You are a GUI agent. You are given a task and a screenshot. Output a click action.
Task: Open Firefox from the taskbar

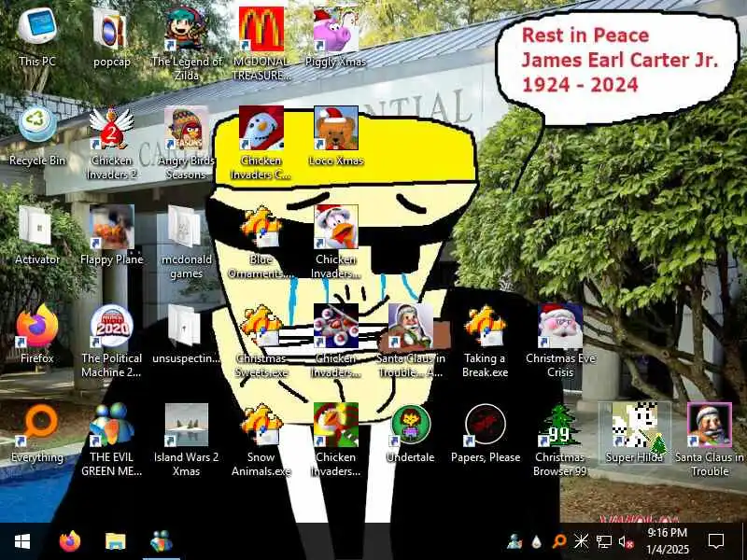pyautogui.click(x=69, y=541)
